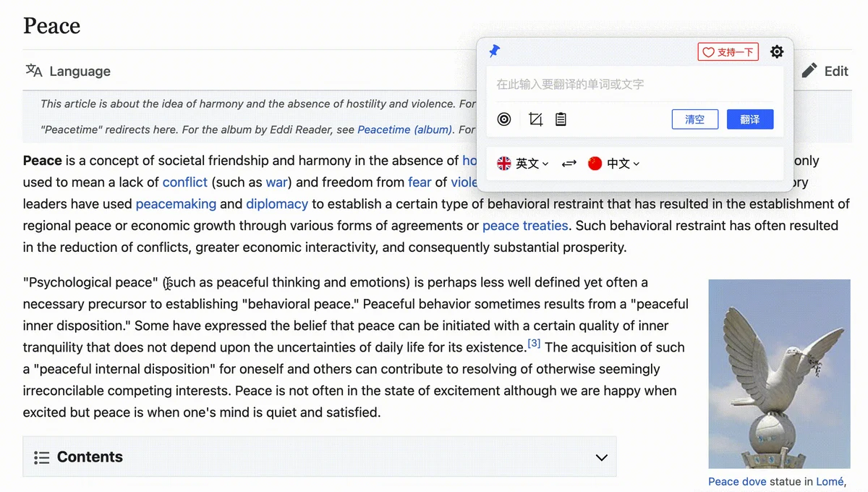Swap source and target languages arrow icon
The image size is (868, 492).
(569, 164)
